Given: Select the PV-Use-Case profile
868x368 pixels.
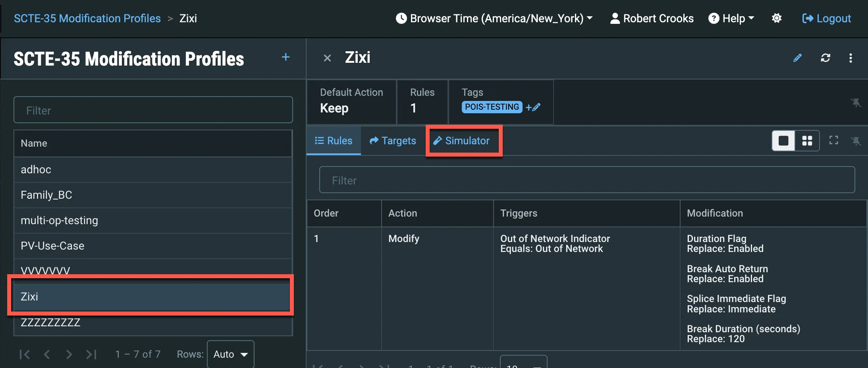Looking at the screenshot, I should (x=153, y=246).
